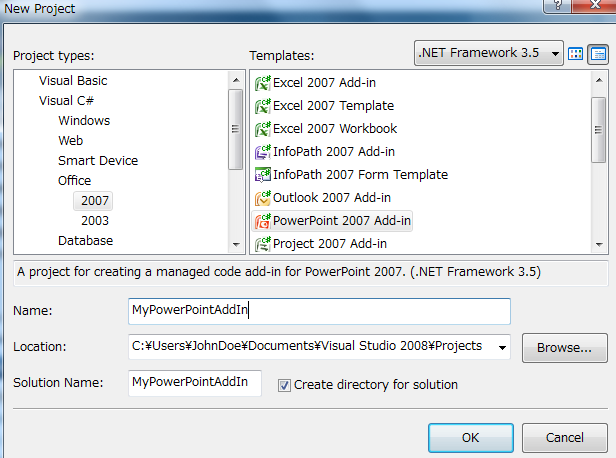Image resolution: width=616 pixels, height=458 pixels.
Task: Click the Name input field
Action: coord(319,311)
